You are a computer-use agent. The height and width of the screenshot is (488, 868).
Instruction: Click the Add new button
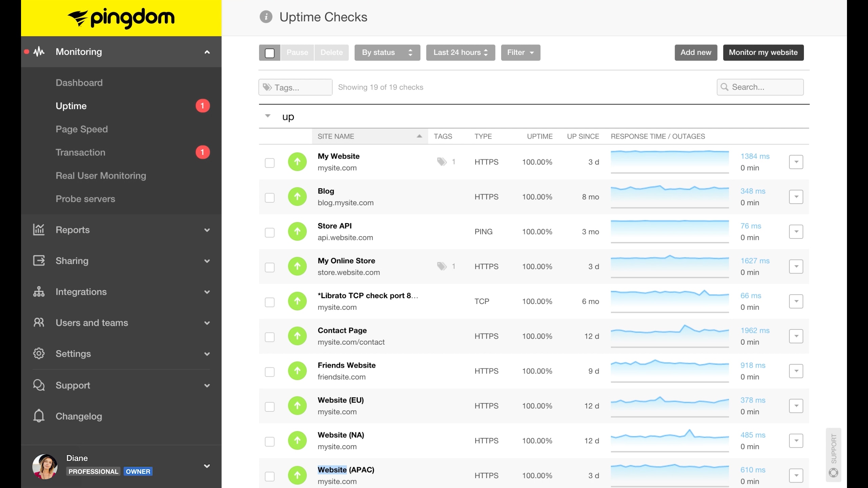tap(696, 53)
